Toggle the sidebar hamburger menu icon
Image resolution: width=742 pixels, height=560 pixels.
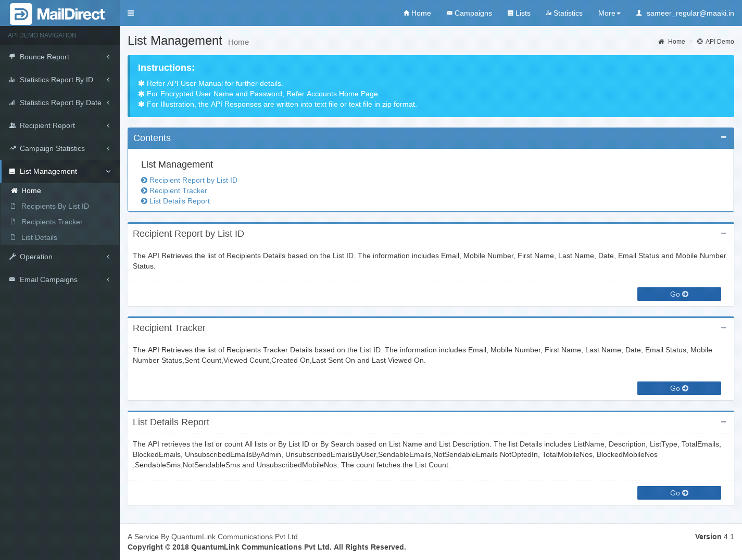pyautogui.click(x=131, y=13)
